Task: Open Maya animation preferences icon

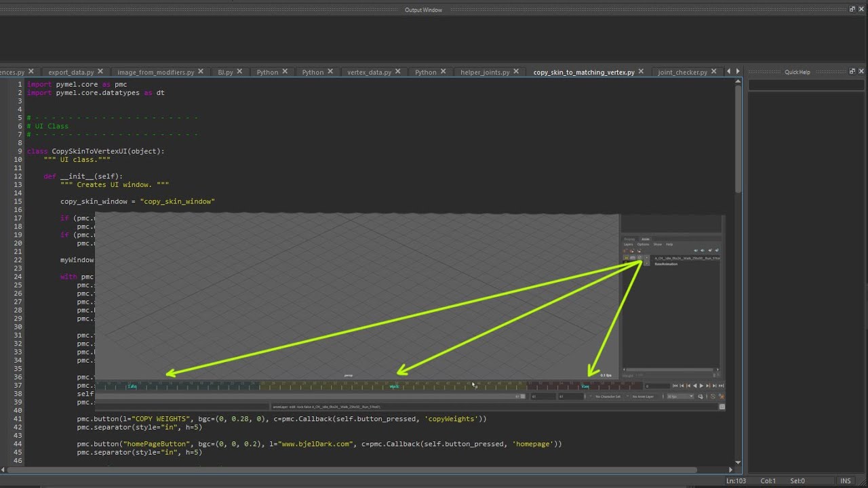Action: 722,396
